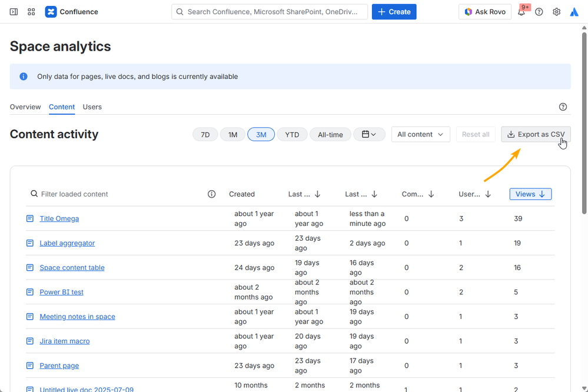Click the Content activity heading
Viewport: 588px width, 392px height.
pyautogui.click(x=54, y=134)
